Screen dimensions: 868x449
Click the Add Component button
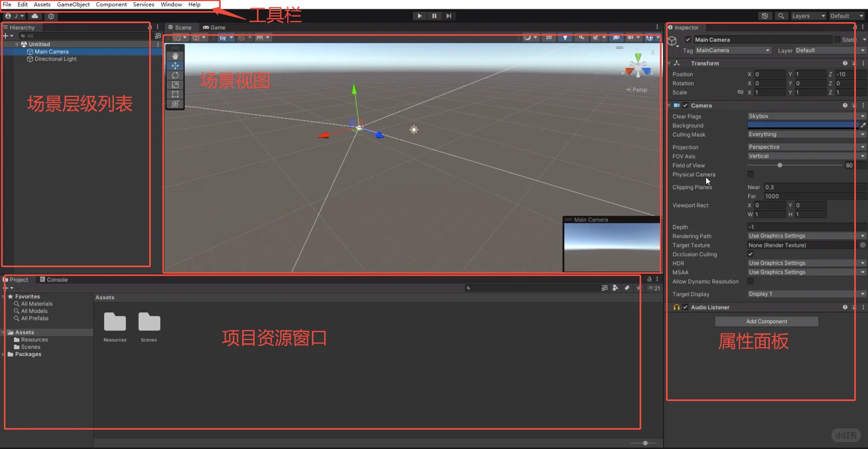pyautogui.click(x=767, y=322)
